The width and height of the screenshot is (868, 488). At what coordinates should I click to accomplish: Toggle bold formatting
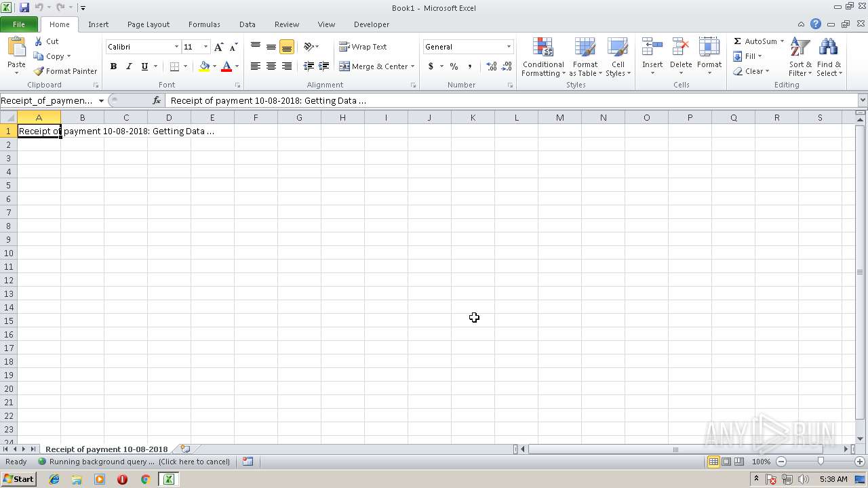click(x=113, y=66)
